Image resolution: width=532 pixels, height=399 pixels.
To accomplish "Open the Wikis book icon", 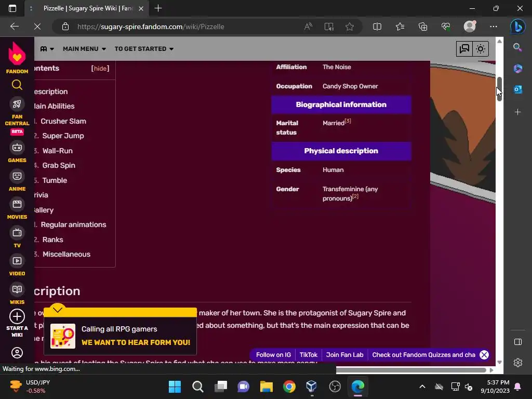I will 17,289.
